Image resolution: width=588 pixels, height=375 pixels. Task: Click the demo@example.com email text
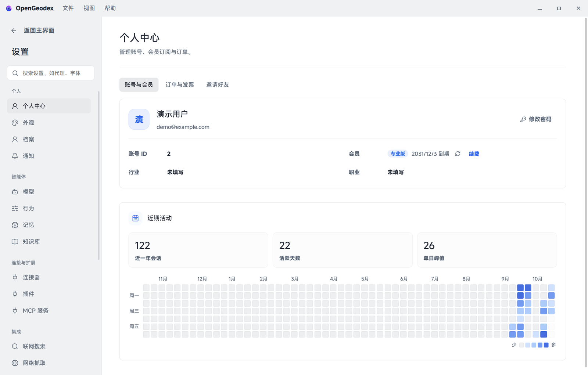tap(183, 127)
